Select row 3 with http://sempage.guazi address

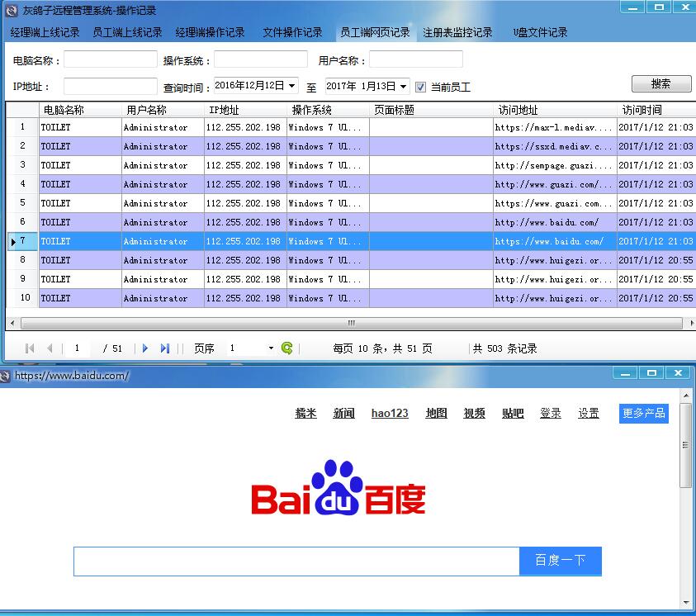click(351, 165)
